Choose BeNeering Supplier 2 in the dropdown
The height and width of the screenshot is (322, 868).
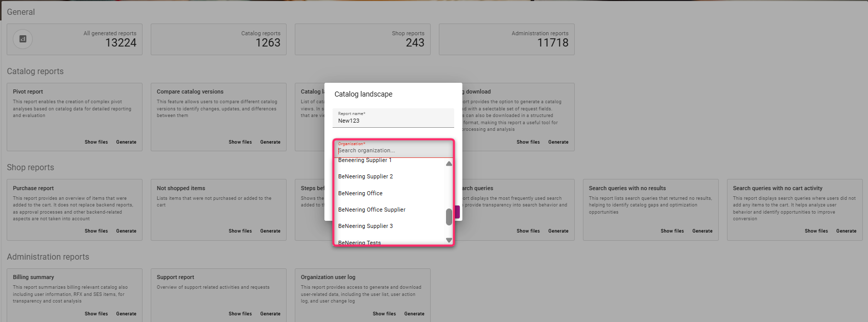click(365, 176)
